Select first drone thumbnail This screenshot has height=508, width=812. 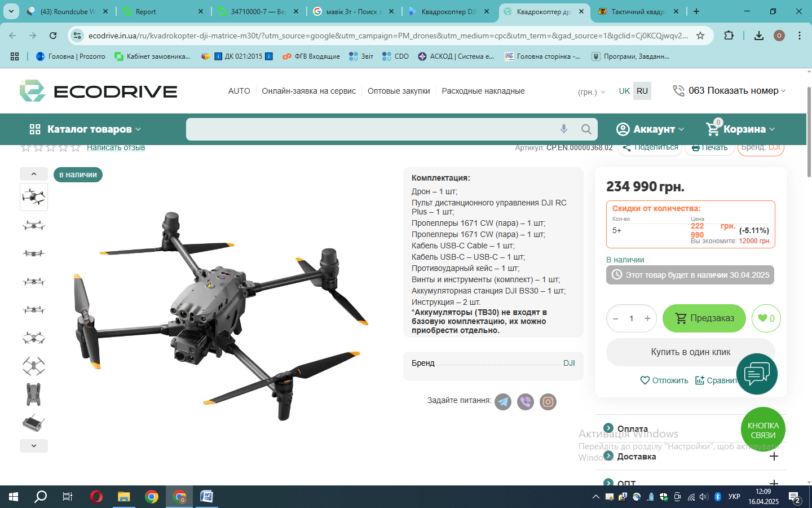(x=34, y=197)
